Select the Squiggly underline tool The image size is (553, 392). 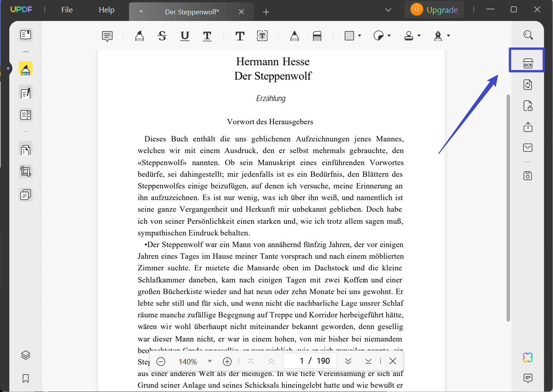208,36
